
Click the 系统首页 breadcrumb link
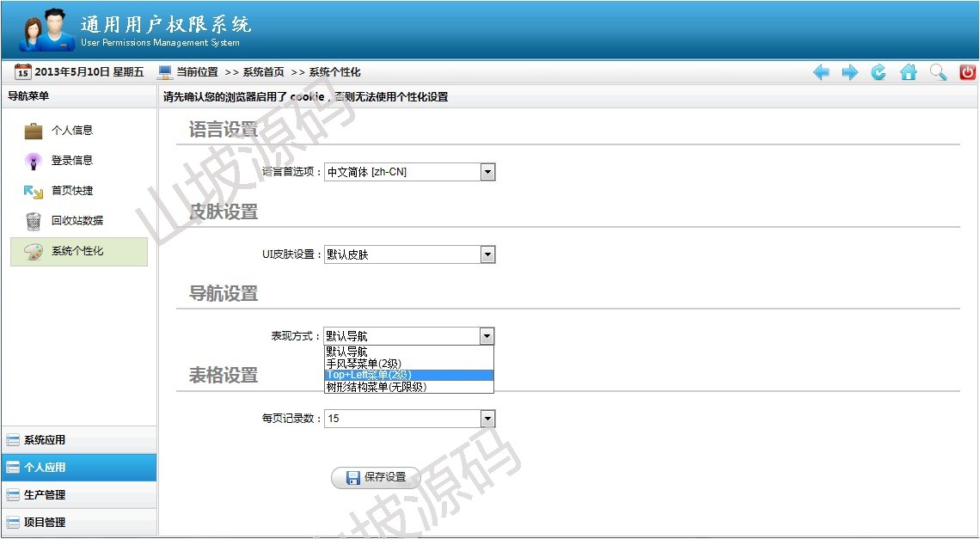pyautogui.click(x=263, y=72)
